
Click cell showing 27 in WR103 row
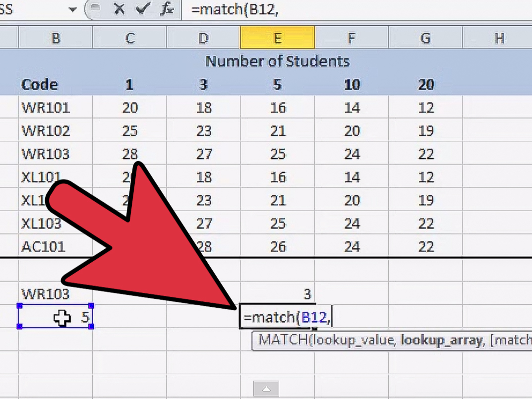[204, 154]
